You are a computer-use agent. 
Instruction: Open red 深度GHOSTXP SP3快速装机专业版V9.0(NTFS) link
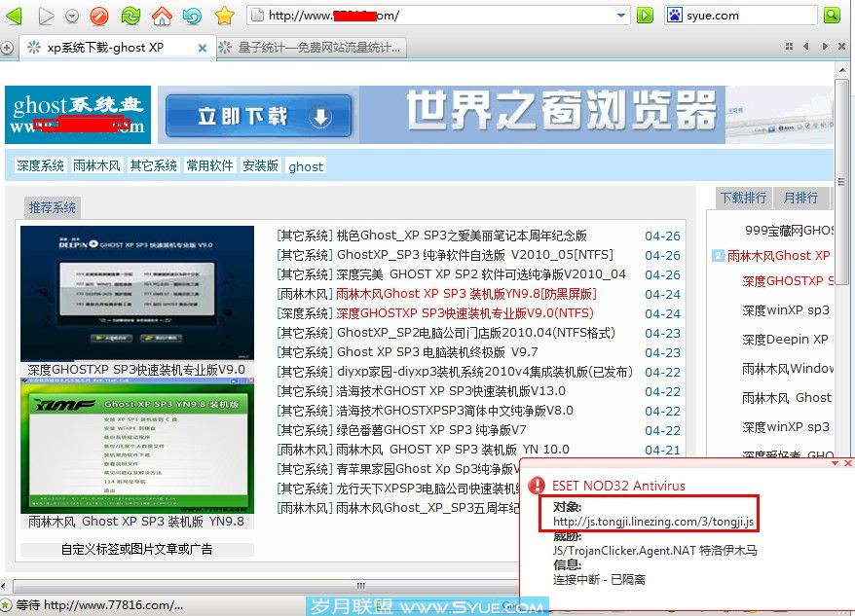(x=465, y=313)
